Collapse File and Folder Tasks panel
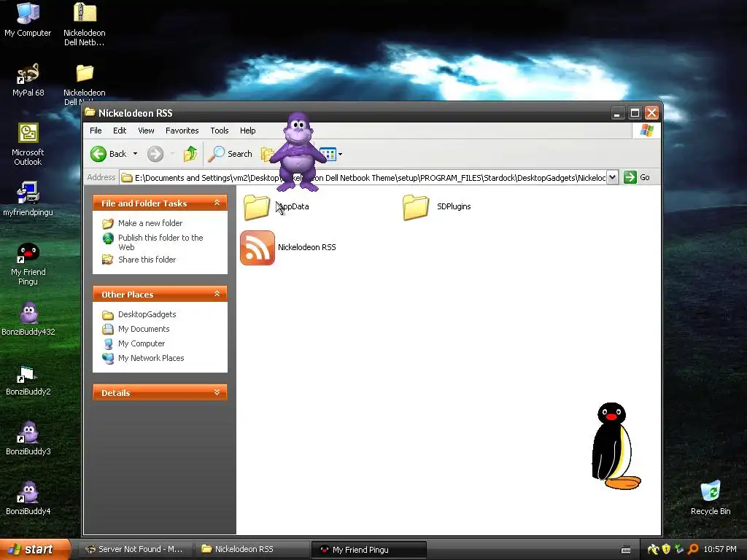The width and height of the screenshot is (747, 560). 217,203
